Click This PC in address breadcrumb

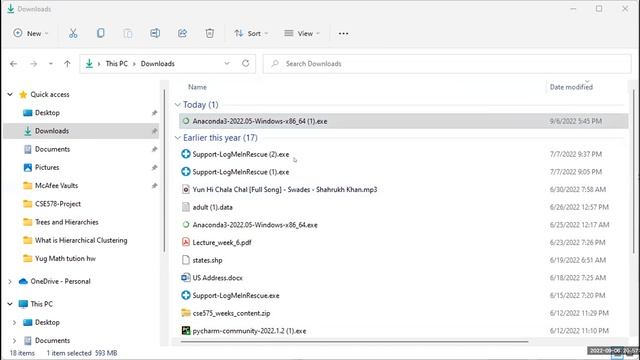click(x=116, y=64)
